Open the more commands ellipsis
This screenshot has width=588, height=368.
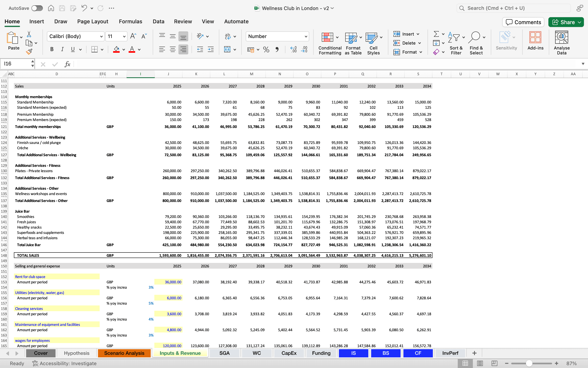(x=111, y=8)
